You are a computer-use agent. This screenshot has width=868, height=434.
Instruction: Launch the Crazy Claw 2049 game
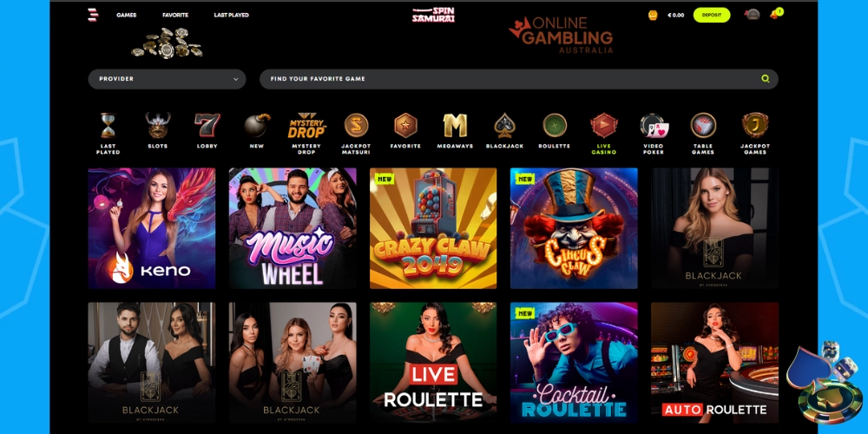433,228
